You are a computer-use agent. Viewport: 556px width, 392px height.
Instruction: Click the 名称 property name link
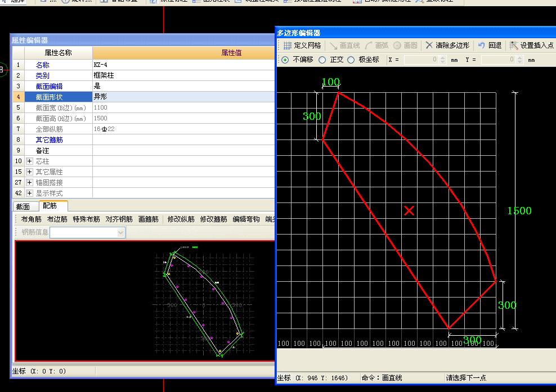coord(42,65)
